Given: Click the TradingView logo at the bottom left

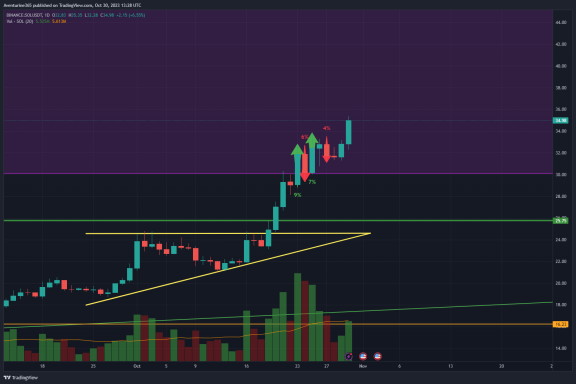Looking at the screenshot, I should [21, 377].
